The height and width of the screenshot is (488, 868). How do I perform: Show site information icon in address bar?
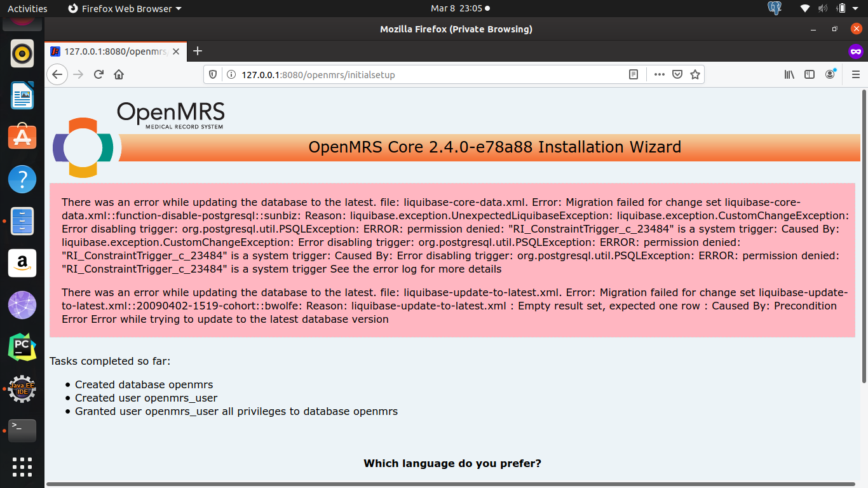tap(230, 74)
